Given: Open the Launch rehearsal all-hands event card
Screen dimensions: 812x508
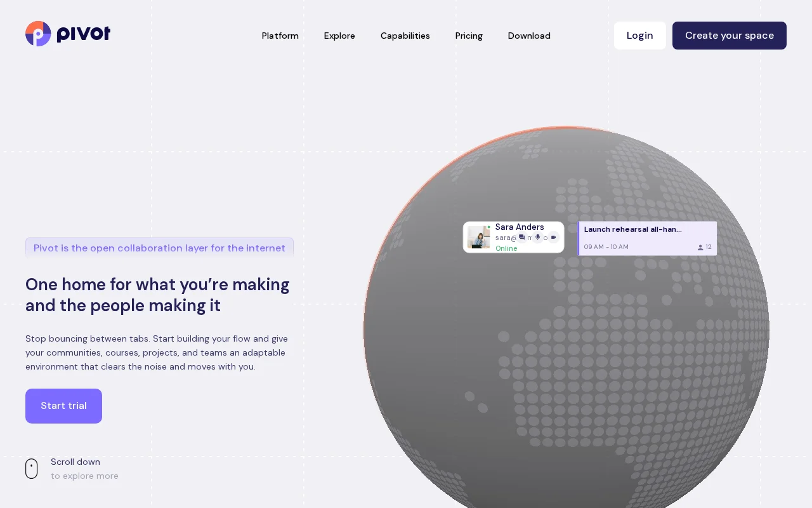Looking at the screenshot, I should coord(647,238).
